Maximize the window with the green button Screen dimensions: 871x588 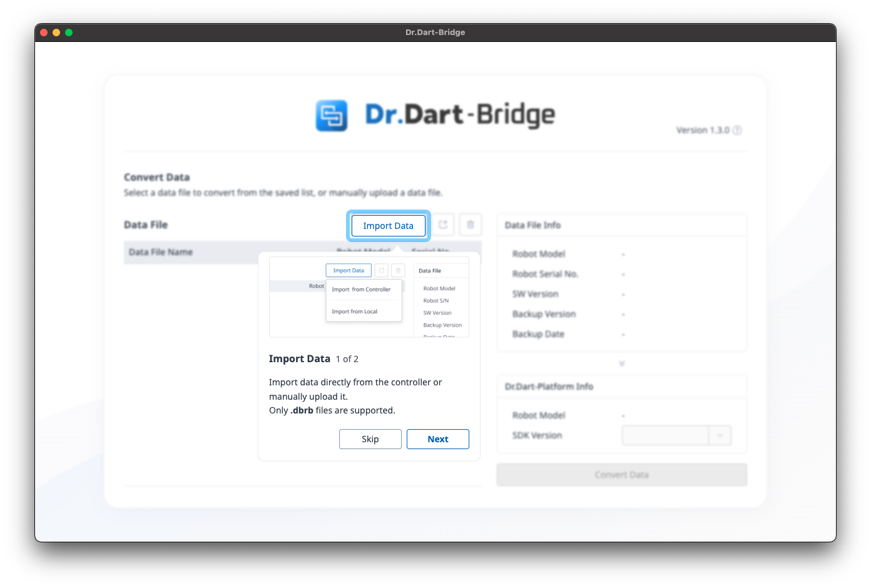pyautogui.click(x=69, y=33)
